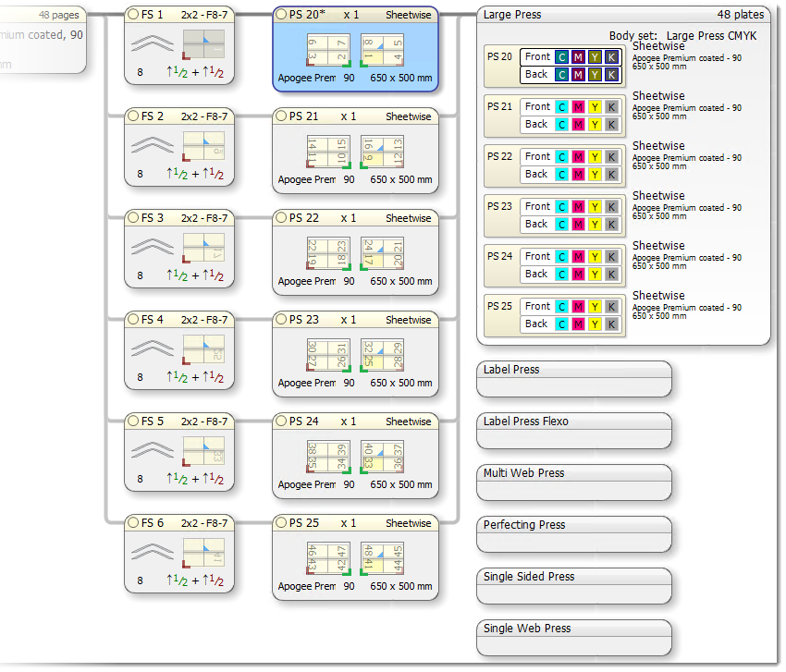The height and width of the screenshot is (672, 786).
Task: Click FS 5 signature orientation arrows
Action: 195,479
